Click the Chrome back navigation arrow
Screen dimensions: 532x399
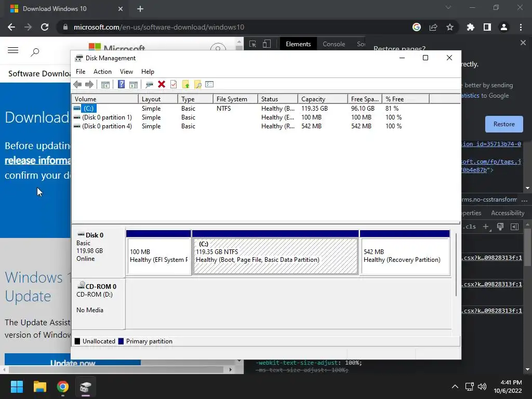(11, 27)
